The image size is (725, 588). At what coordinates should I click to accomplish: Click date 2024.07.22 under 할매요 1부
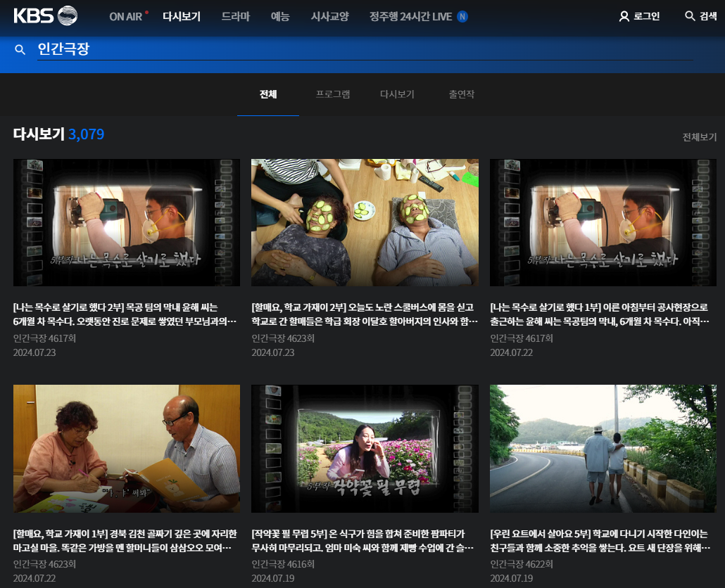click(34, 578)
